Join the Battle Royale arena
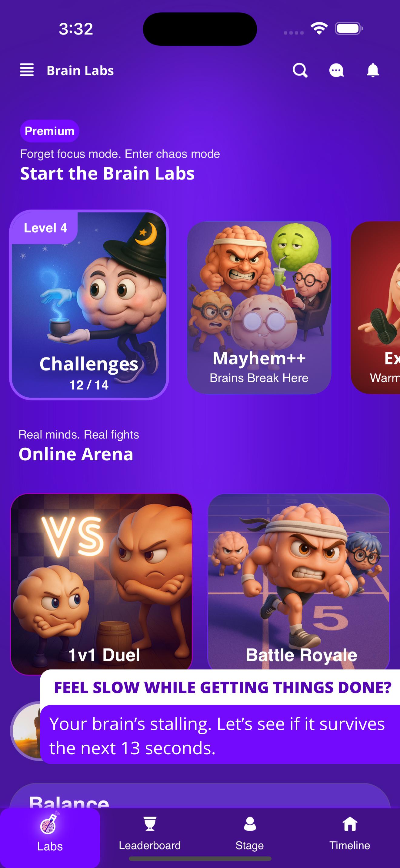This screenshot has height=868, width=400. click(299, 582)
